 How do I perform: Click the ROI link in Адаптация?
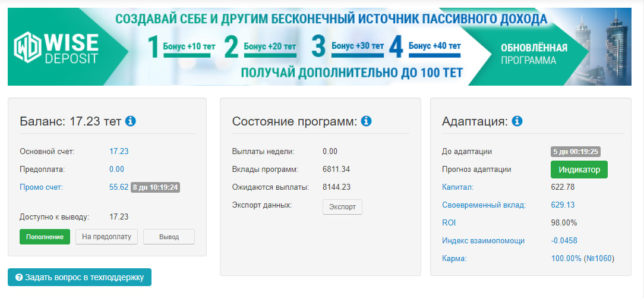[449, 223]
